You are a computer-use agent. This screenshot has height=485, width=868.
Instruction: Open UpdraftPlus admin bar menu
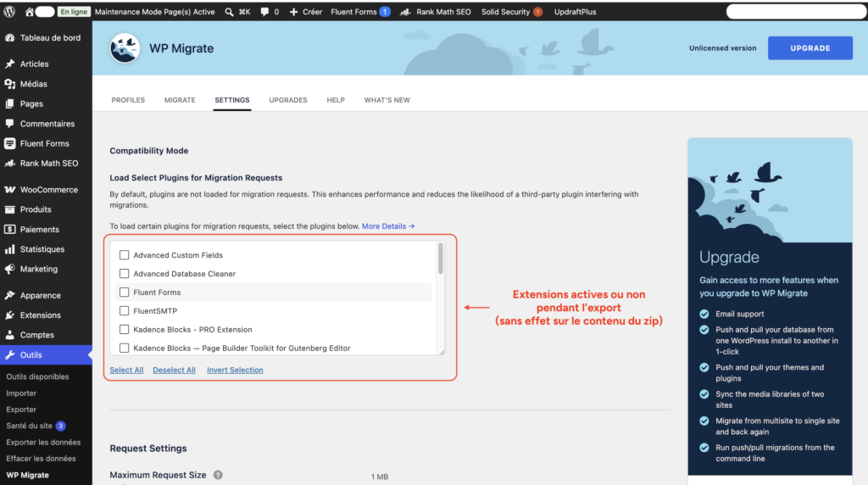[x=576, y=12]
